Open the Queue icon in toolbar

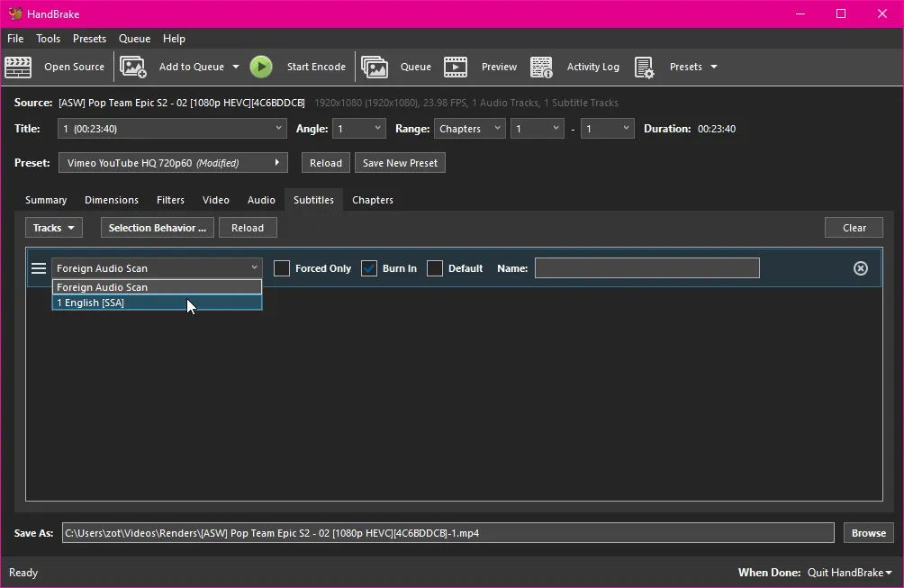tap(375, 67)
